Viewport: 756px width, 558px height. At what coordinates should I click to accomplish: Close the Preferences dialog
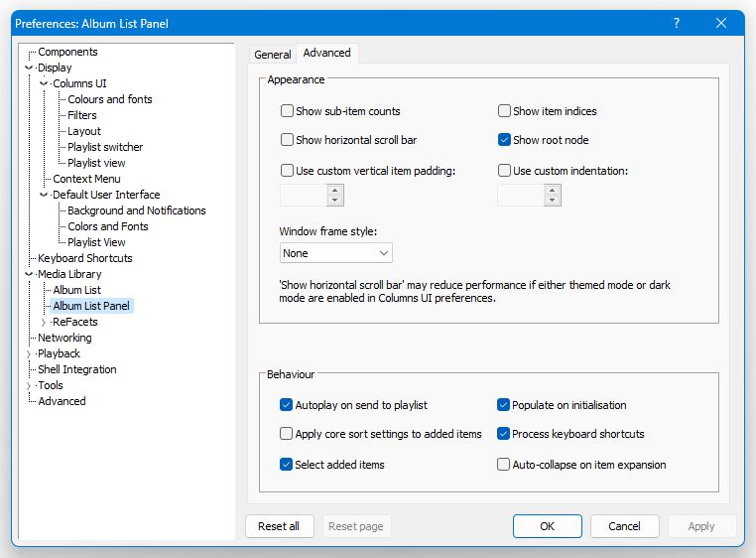tap(721, 23)
